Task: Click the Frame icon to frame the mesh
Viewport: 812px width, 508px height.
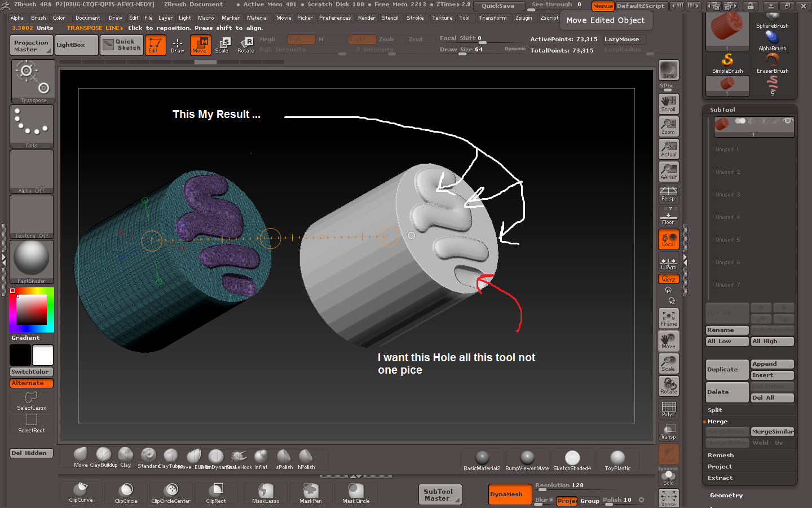Action: pyautogui.click(x=668, y=318)
